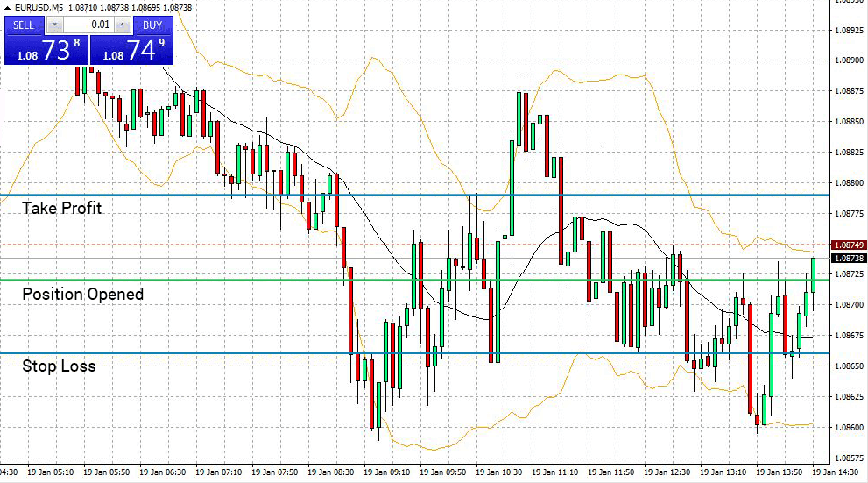The height and width of the screenshot is (483, 868).
Task: Focus the 0.01 volume input field
Action: click(x=88, y=26)
